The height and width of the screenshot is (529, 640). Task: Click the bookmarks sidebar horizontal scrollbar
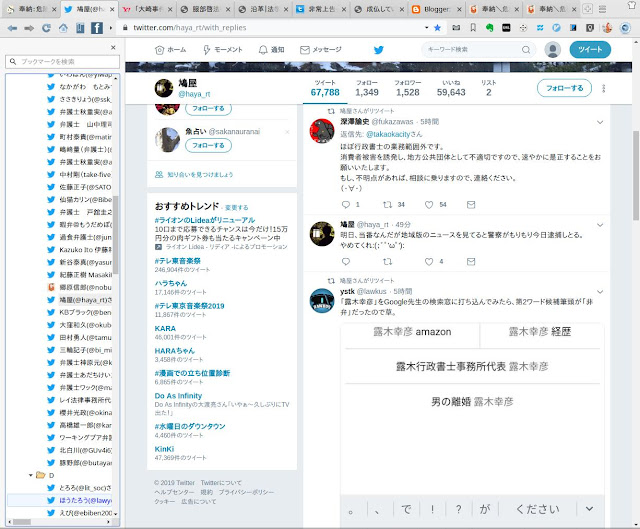(x=21, y=522)
